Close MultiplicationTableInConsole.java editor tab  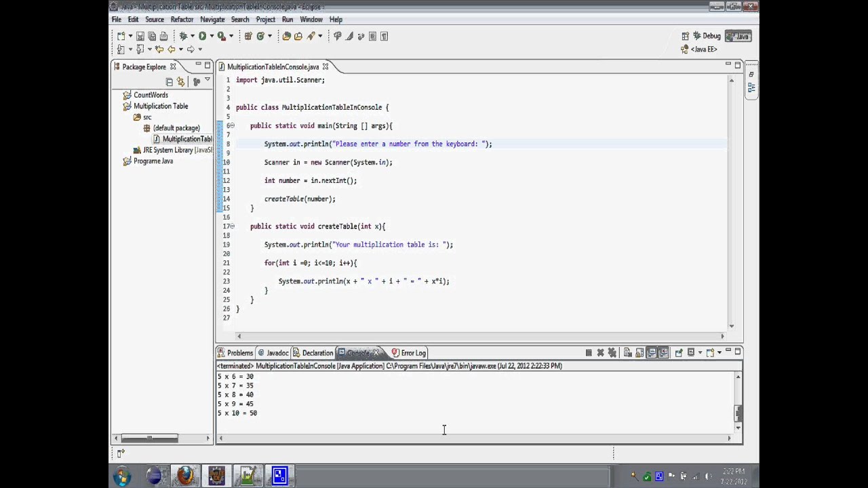[325, 66]
